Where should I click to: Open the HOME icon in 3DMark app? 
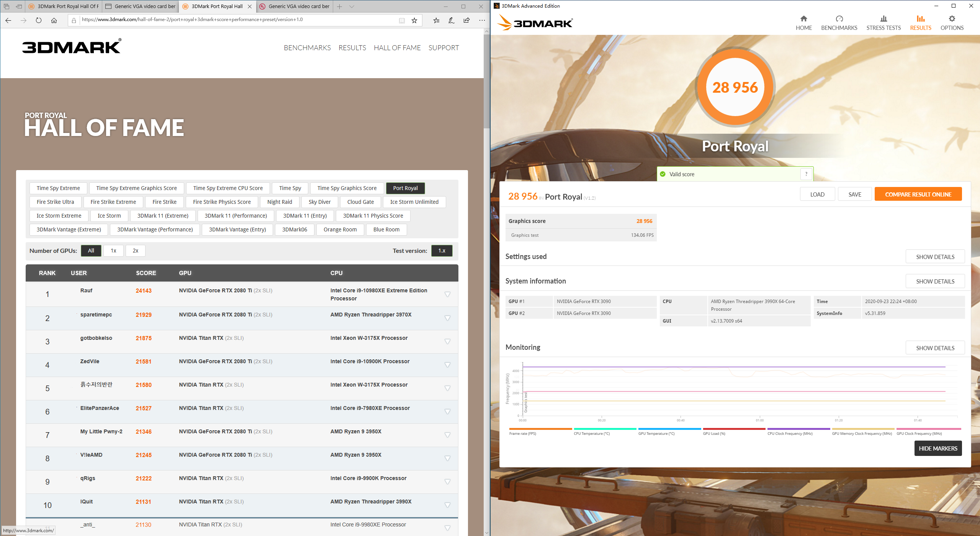(x=803, y=19)
